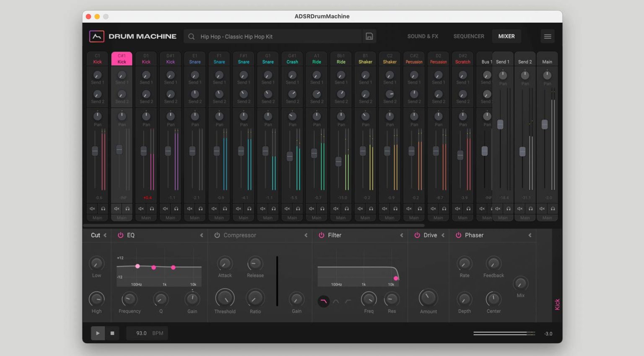Open the hamburger menu at top right
644x356 pixels.
tap(547, 36)
